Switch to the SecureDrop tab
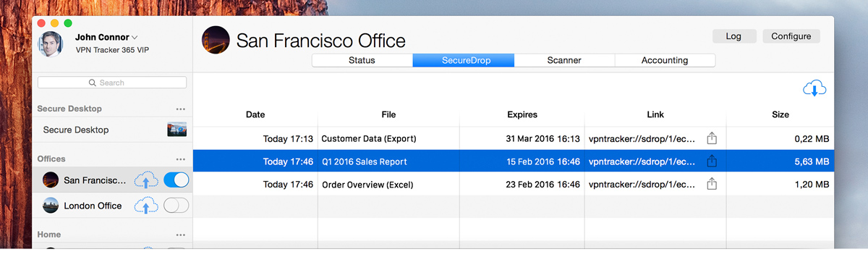 click(x=463, y=60)
